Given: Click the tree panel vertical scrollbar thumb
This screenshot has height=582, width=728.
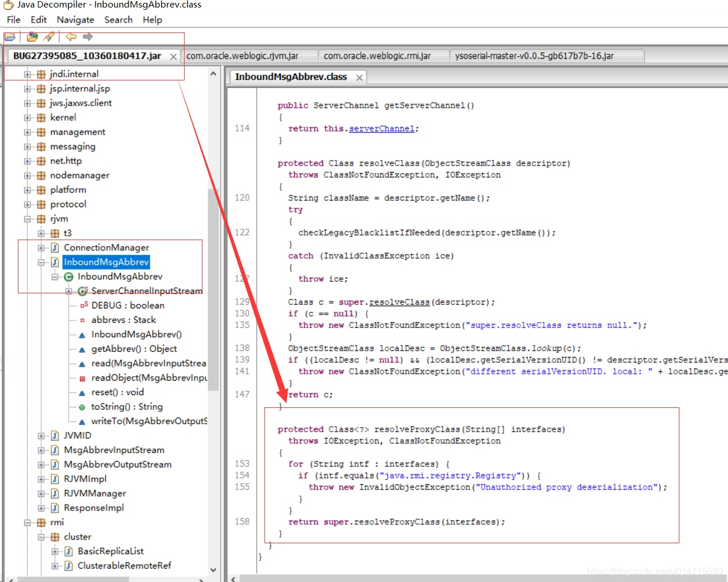Looking at the screenshot, I should [213, 289].
